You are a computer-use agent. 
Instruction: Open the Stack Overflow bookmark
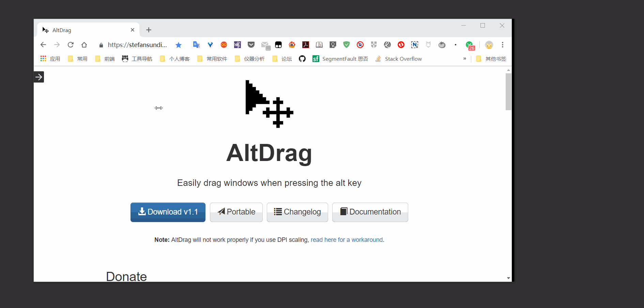click(x=398, y=59)
